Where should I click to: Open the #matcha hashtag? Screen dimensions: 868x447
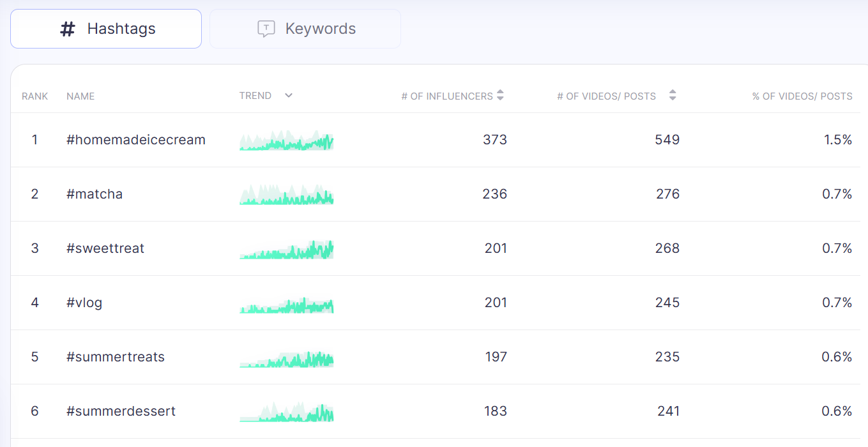[x=95, y=194]
